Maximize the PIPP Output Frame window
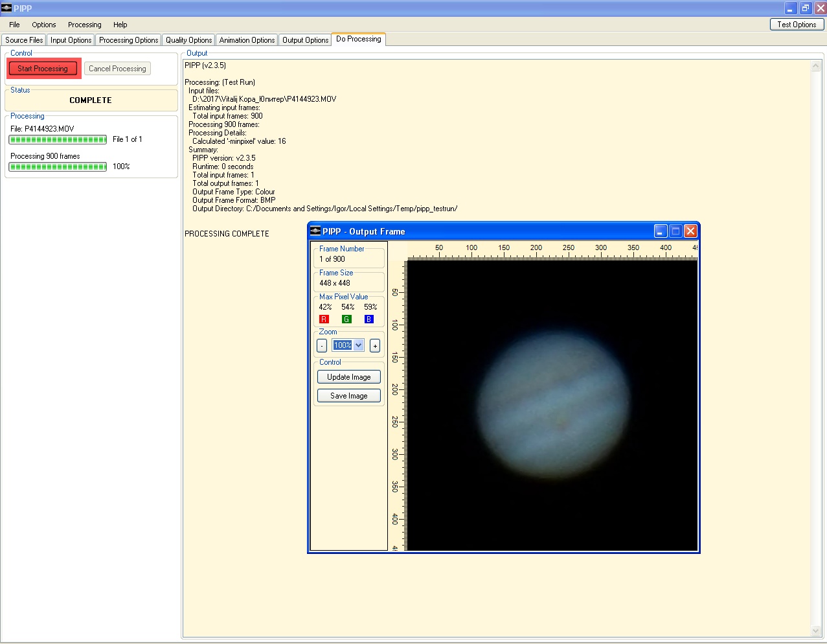The width and height of the screenshot is (827, 644). [675, 231]
